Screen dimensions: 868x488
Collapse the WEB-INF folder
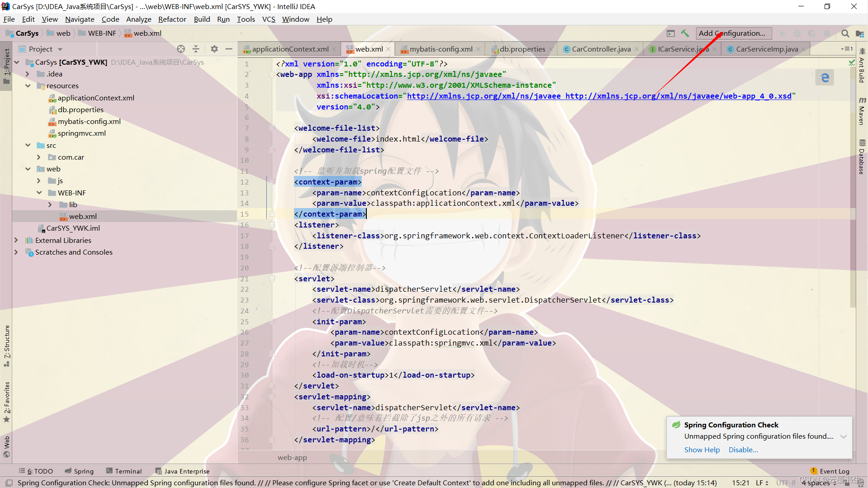(39, 193)
